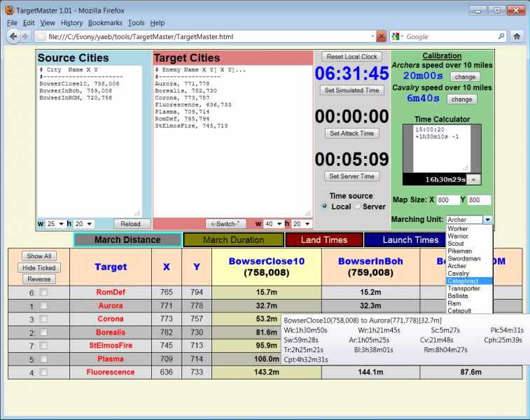Click the browser Back arrow button
Screen dimensions: 530x420
pos(14,36)
